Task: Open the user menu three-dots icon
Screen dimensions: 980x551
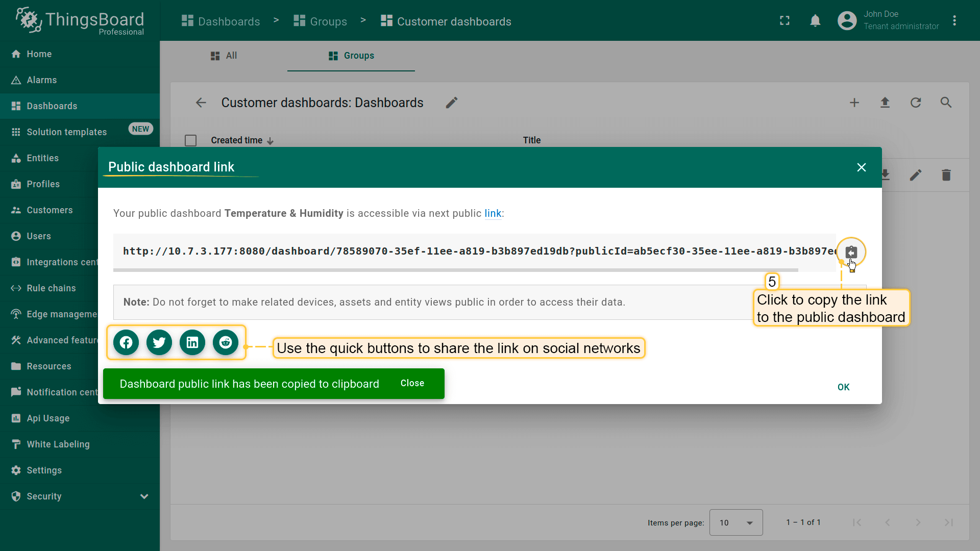Action: coord(954,21)
